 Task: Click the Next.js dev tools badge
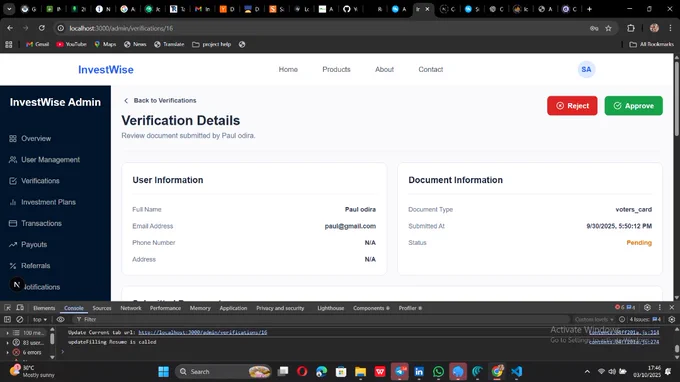coord(16,285)
